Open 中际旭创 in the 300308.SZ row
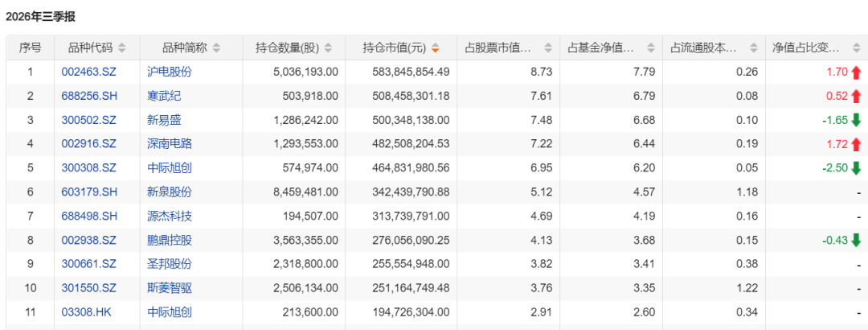 coord(170,168)
